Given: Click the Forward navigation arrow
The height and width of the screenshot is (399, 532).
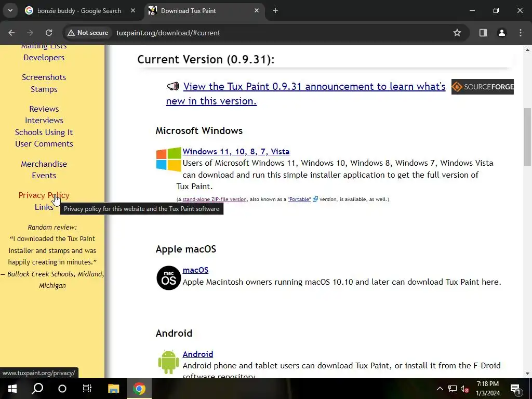Looking at the screenshot, I should (x=30, y=33).
